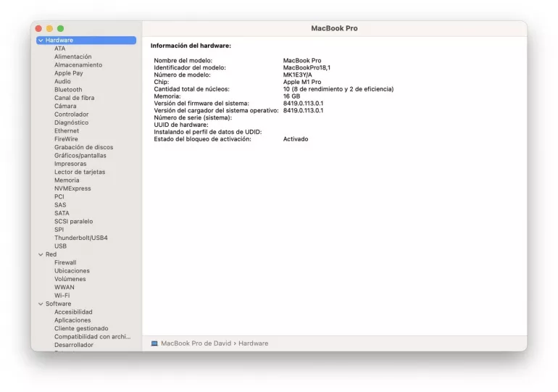Image resolution: width=558 pixels, height=392 pixels.
Task: Select Canal de fibra entry
Action: pos(75,98)
